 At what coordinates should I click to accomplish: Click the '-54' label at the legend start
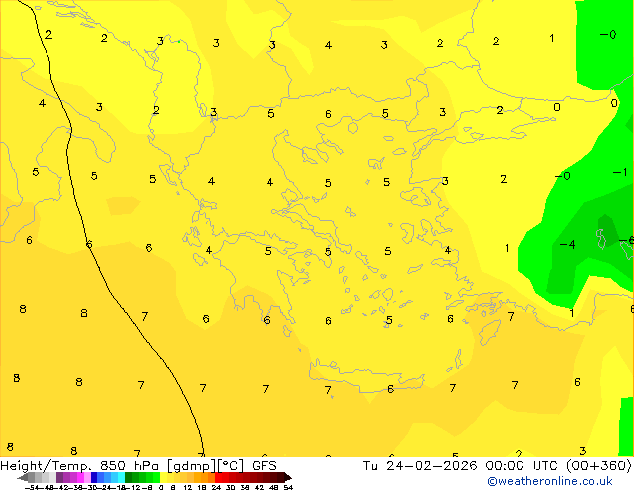[x=32, y=487]
